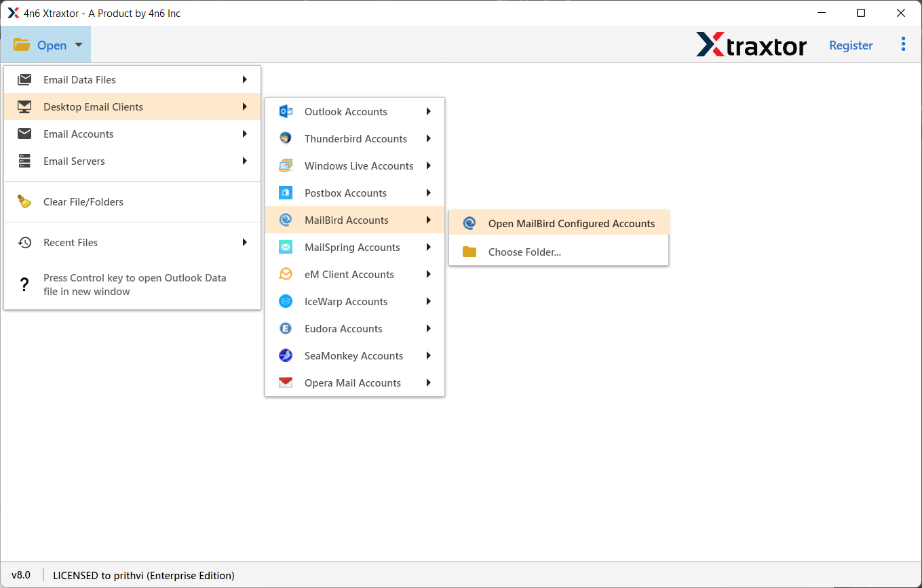Click the Outlook Accounts icon
The height and width of the screenshot is (588, 922).
pyautogui.click(x=286, y=112)
